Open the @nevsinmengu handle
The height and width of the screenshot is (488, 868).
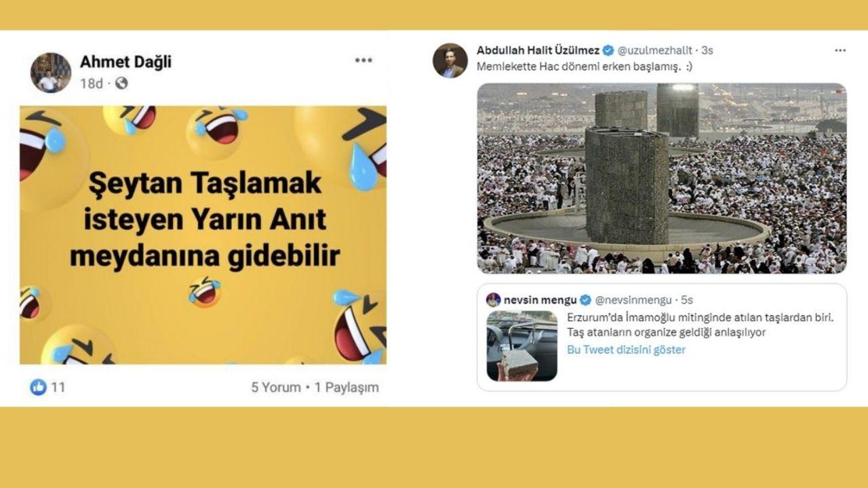point(633,300)
